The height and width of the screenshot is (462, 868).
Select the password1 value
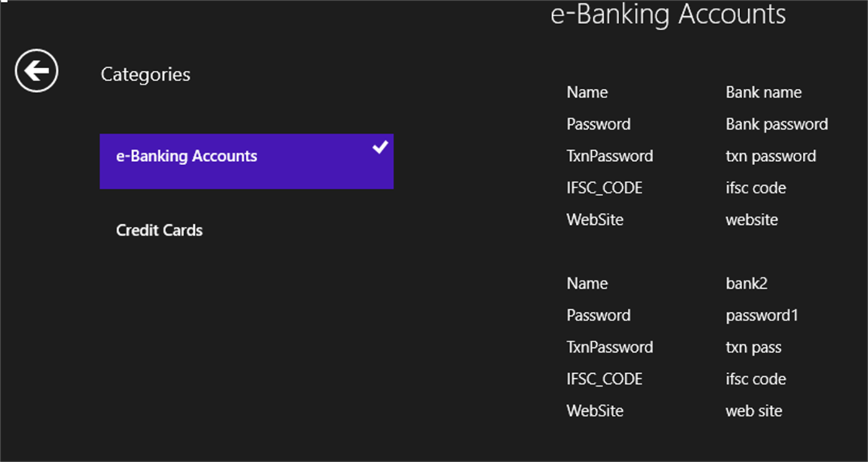[x=762, y=315]
